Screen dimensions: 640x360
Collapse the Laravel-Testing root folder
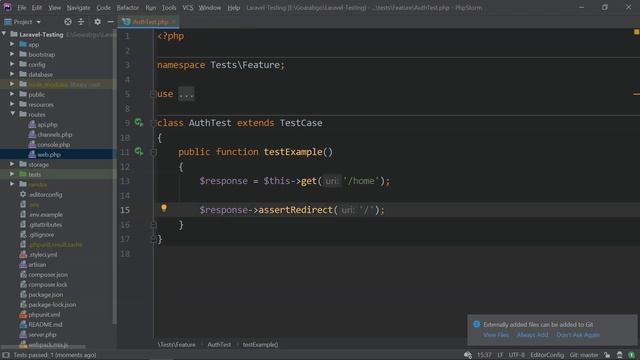pyautogui.click(x=4, y=34)
